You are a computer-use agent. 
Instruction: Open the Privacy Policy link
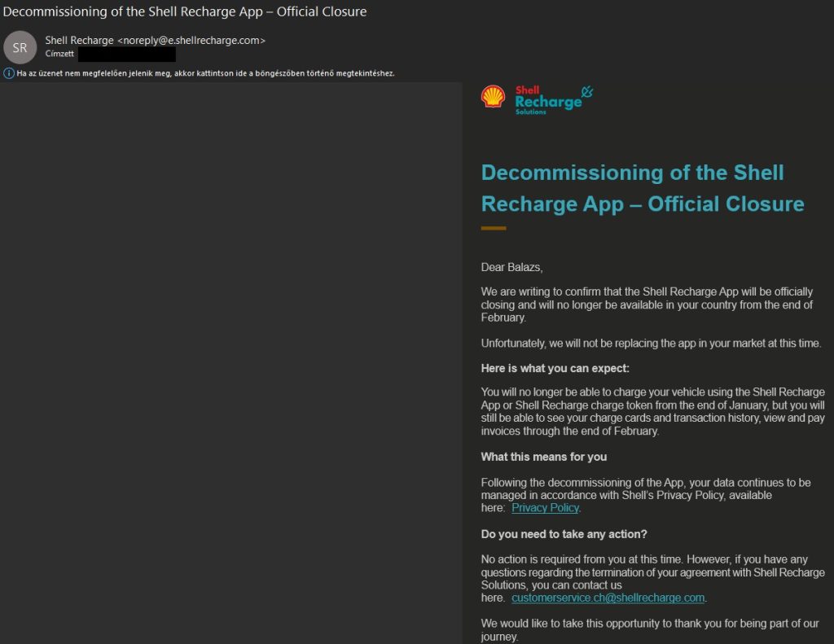coord(545,508)
